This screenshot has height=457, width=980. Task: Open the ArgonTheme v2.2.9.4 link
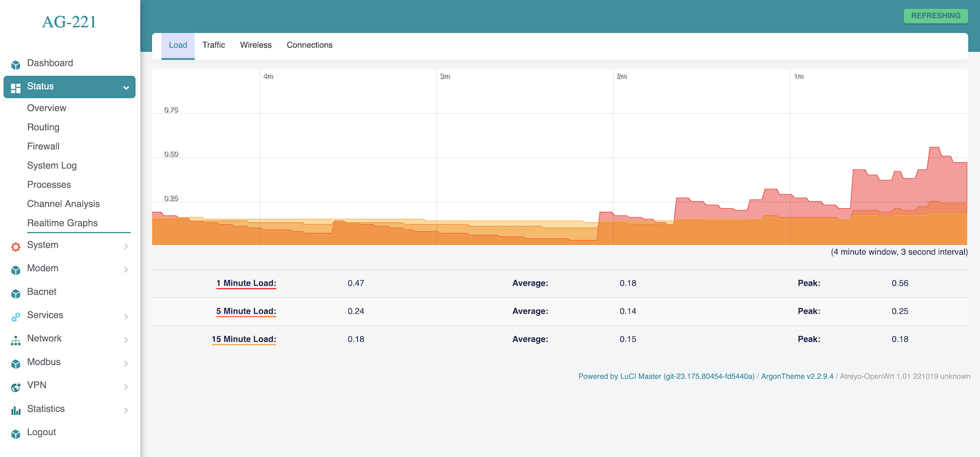pos(797,377)
